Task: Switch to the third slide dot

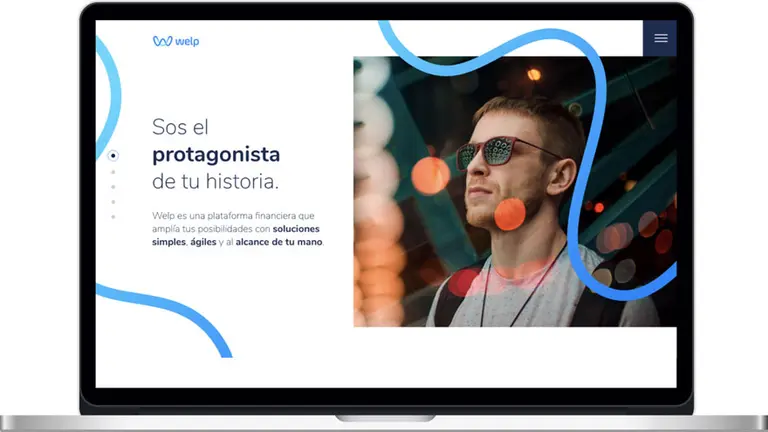Action: tap(113, 186)
